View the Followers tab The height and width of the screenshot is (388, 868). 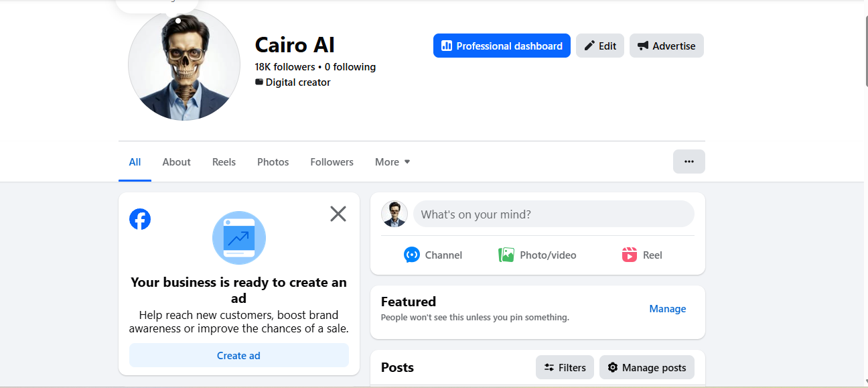(x=332, y=161)
